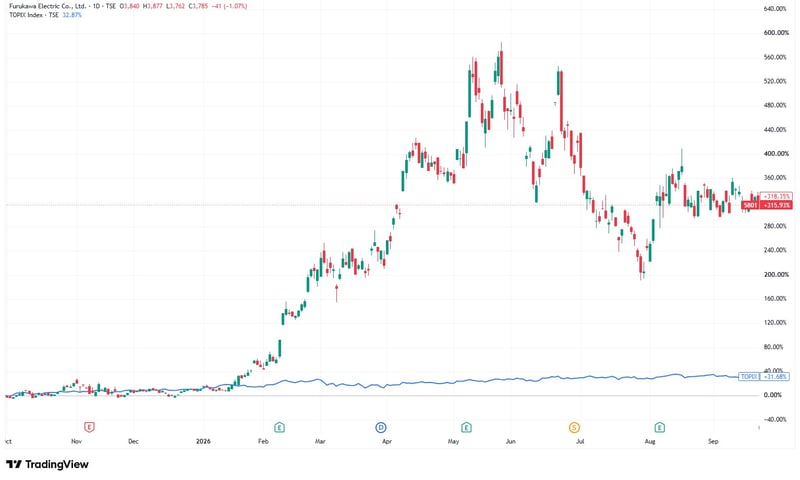Click the 240.00% axis label

775,250
